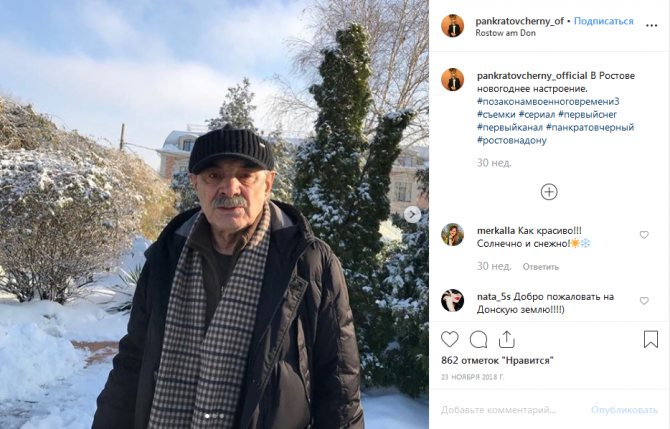This screenshot has width=670, height=429.
Task: Open comments via the speech bubble icon
Action: 478,340
